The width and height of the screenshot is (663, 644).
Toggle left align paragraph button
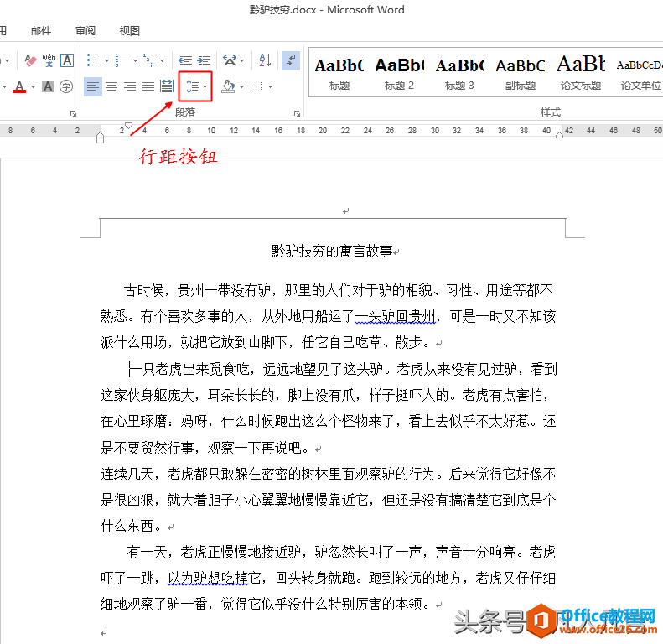point(92,86)
